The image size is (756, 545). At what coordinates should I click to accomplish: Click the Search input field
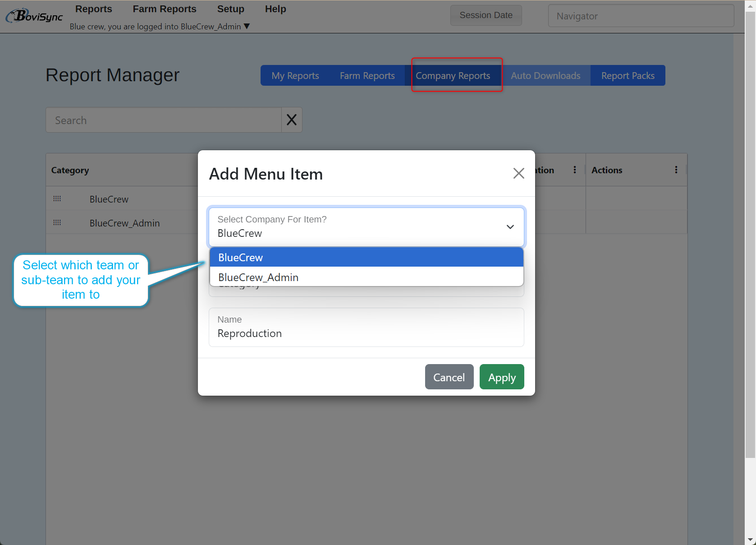[164, 120]
